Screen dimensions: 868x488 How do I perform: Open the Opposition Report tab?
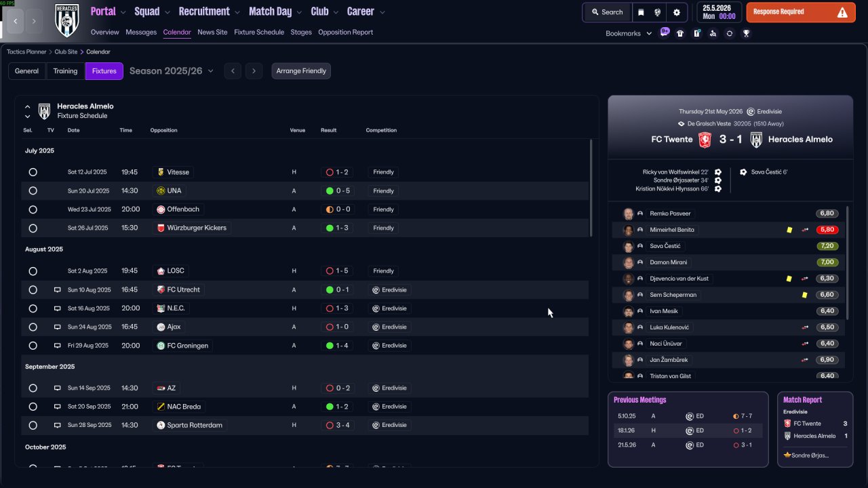345,32
